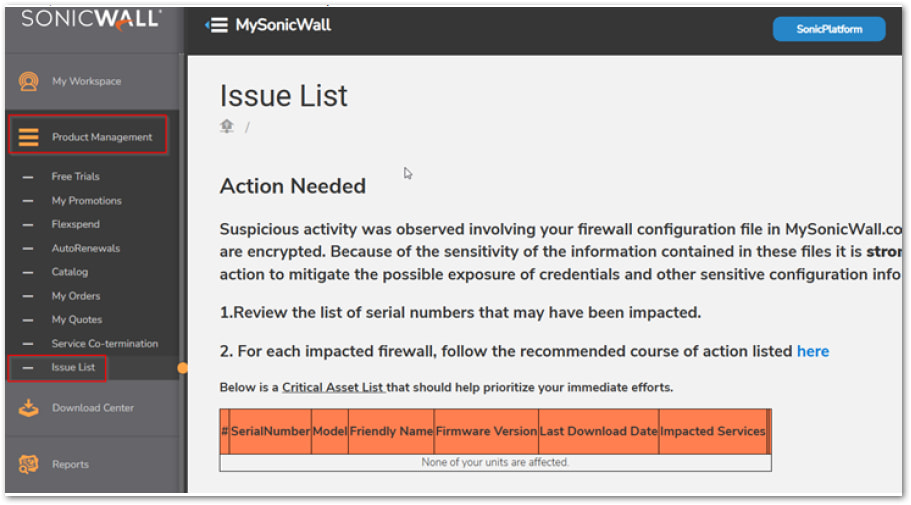Open the Issue List menu item
The image size is (911, 505).
click(73, 368)
